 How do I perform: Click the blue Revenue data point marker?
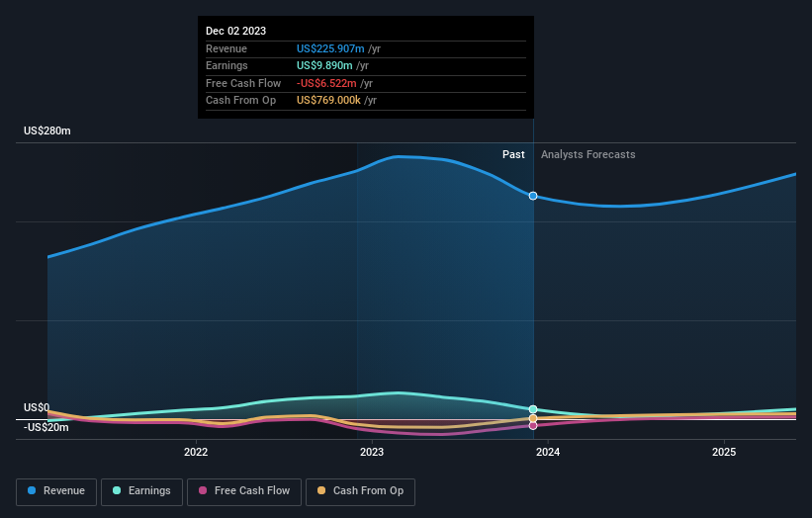point(533,196)
